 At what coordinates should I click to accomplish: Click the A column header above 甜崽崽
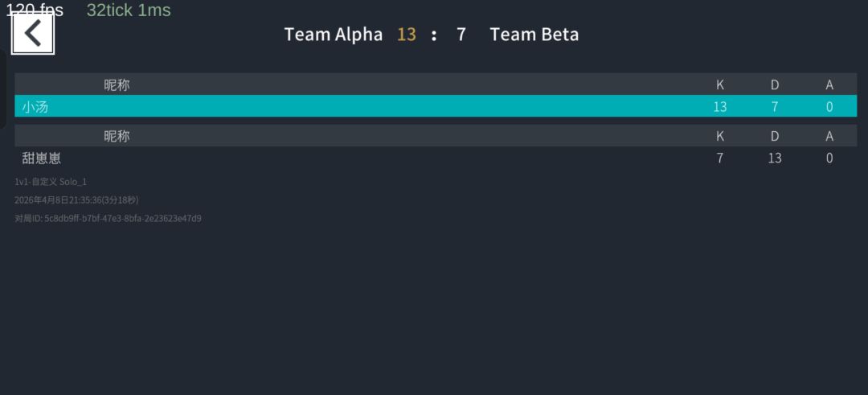[829, 136]
